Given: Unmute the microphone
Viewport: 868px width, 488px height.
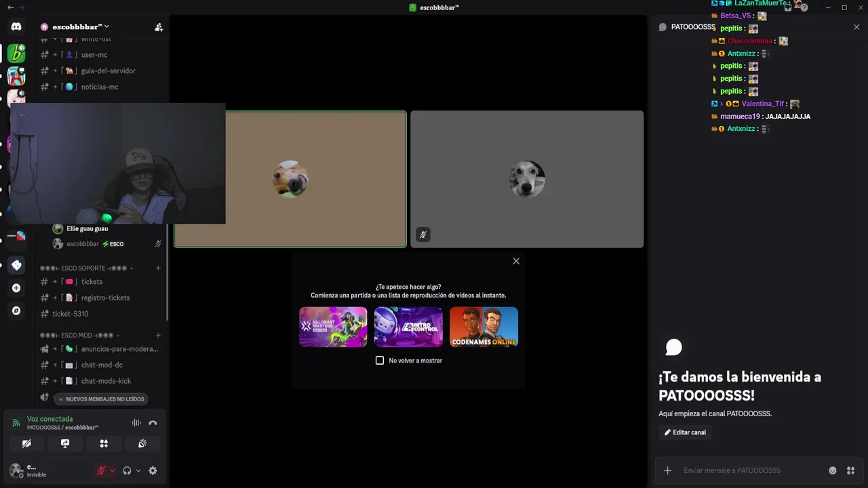Looking at the screenshot, I should (x=101, y=470).
